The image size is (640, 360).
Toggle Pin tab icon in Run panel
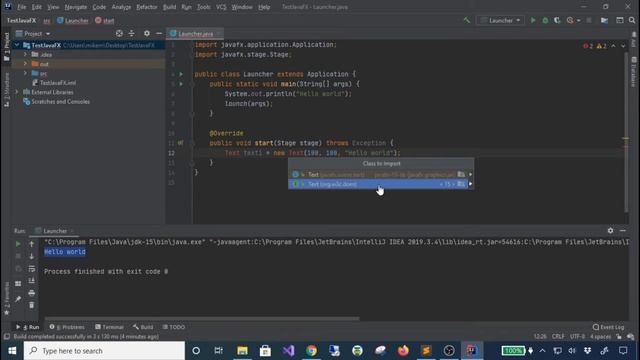[18, 299]
